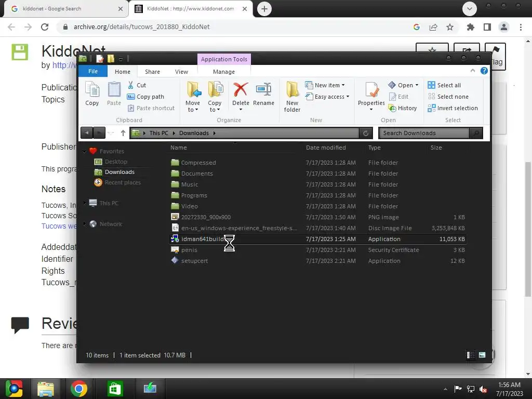
Task: Select Downloads in the Favorites list
Action: coord(120,172)
